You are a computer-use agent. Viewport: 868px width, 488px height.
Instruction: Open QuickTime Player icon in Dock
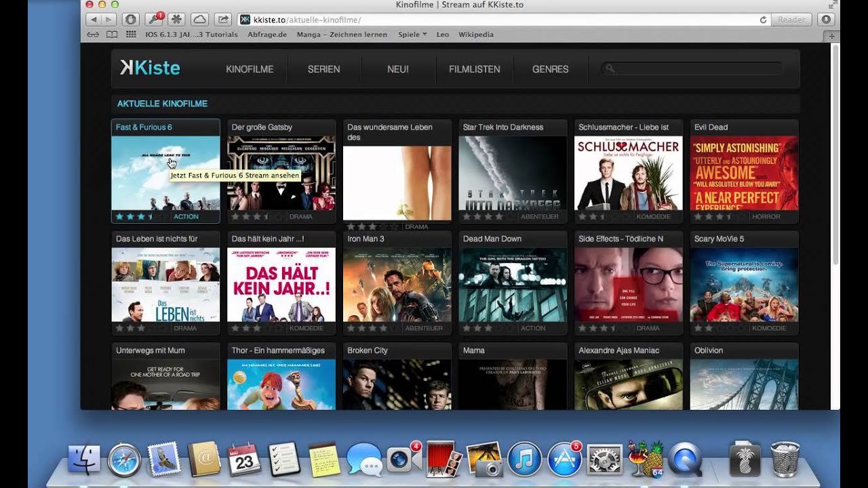click(x=685, y=460)
